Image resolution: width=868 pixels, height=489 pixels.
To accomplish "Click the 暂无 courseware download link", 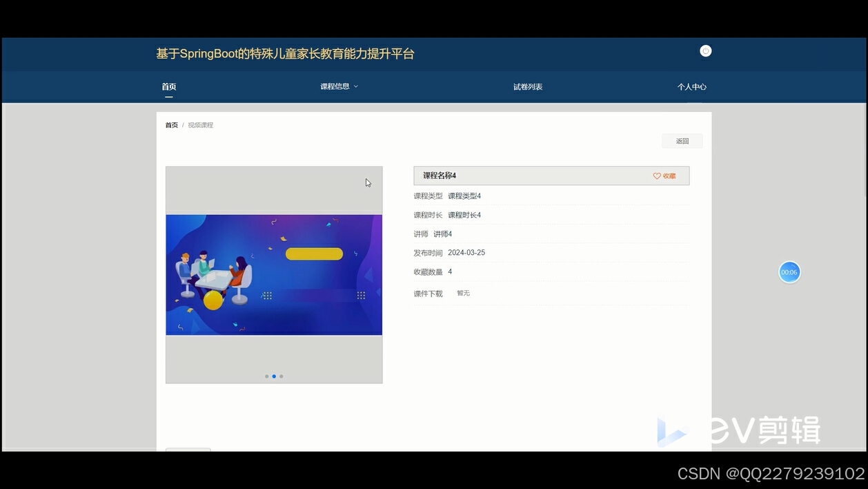I will (x=463, y=293).
